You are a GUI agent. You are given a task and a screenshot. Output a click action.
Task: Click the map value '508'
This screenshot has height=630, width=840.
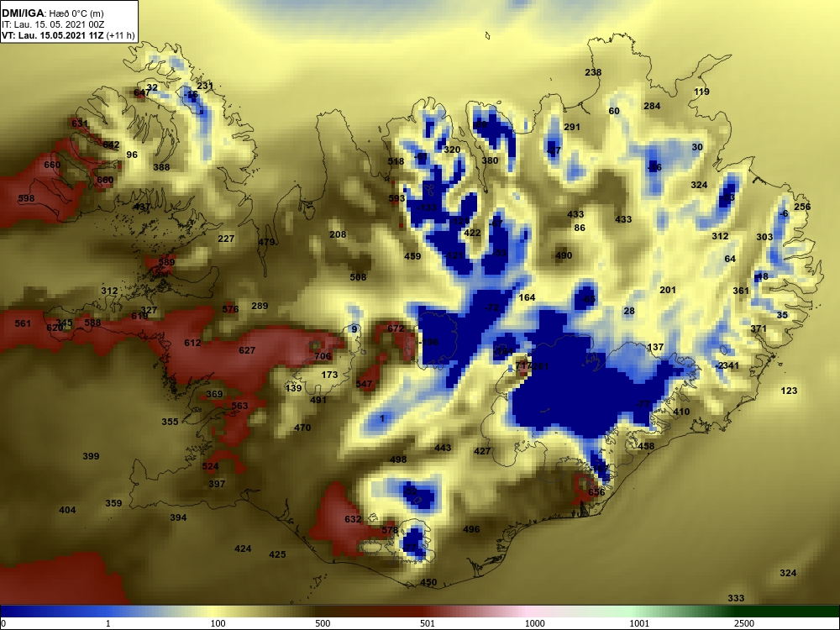click(x=359, y=277)
